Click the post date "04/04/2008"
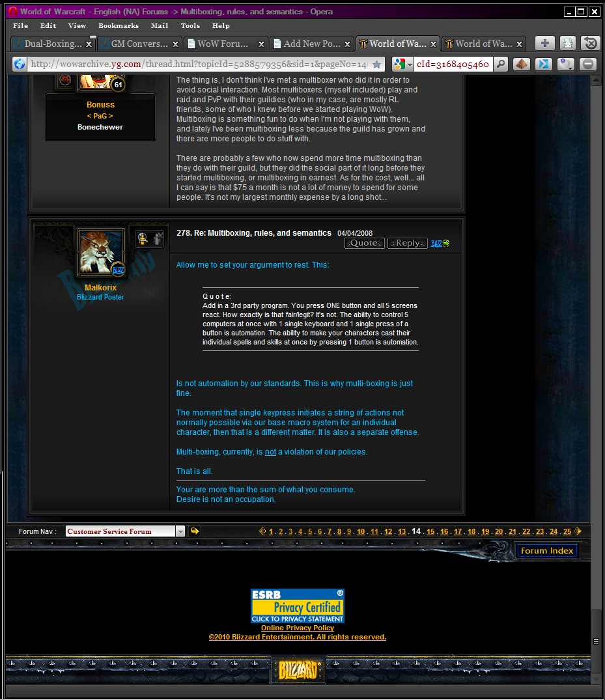The width and height of the screenshot is (605, 700). click(355, 234)
